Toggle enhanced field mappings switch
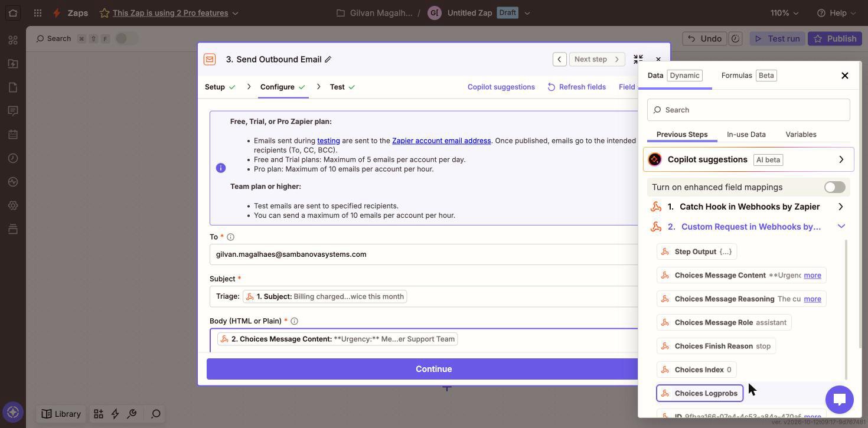The width and height of the screenshot is (868, 428). (x=835, y=187)
